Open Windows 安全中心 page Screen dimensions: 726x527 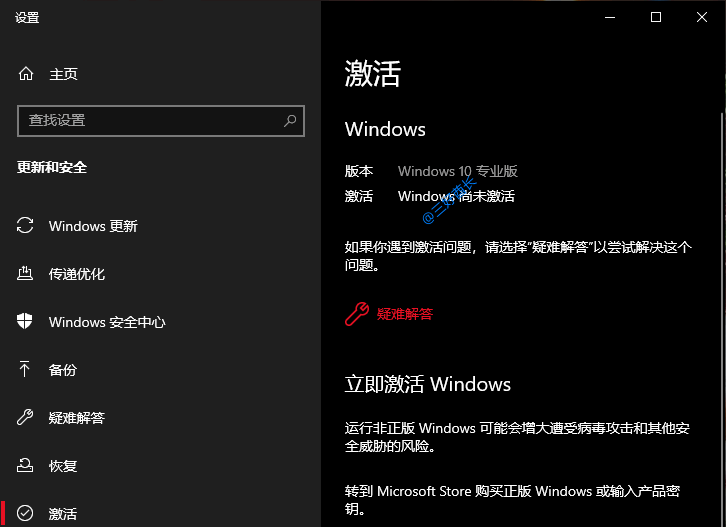click(x=107, y=322)
